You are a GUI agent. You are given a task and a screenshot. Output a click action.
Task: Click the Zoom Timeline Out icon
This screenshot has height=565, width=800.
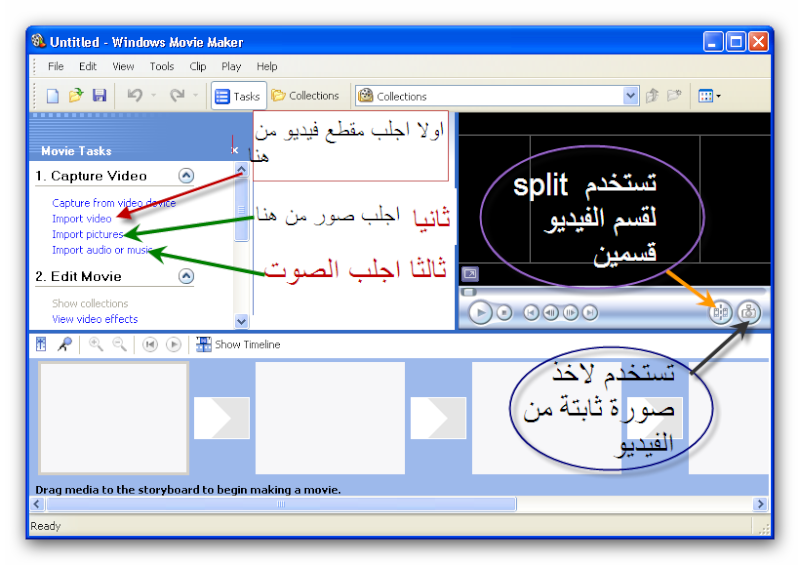[119, 345]
